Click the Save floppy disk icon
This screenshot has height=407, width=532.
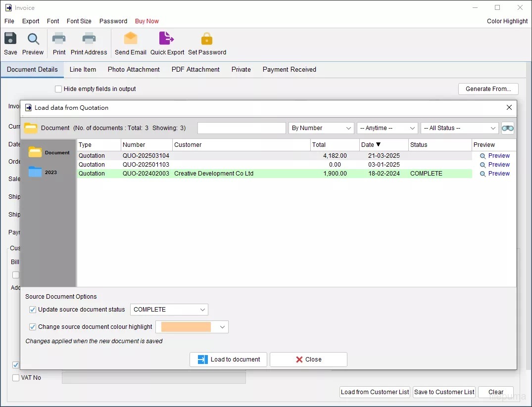[10, 39]
